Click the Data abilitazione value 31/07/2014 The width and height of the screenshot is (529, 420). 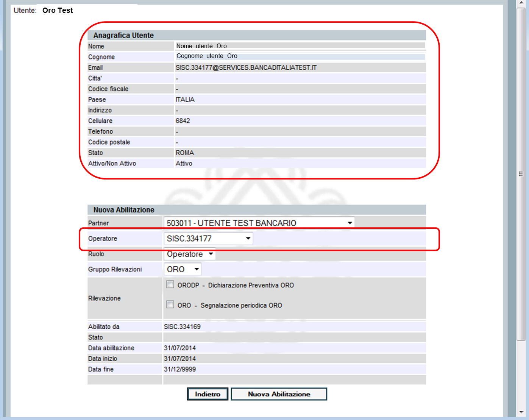click(180, 348)
